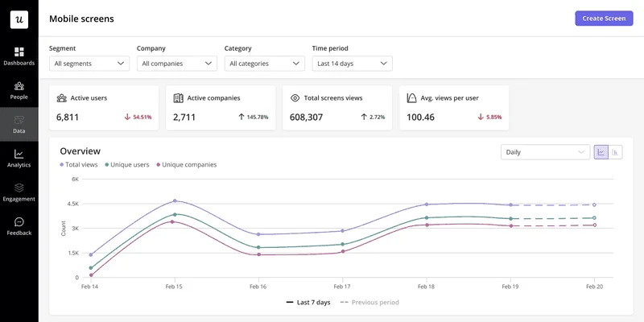This screenshot has width=644, height=322.
Task: Click the 2,711 active companies value
Action: (x=184, y=118)
